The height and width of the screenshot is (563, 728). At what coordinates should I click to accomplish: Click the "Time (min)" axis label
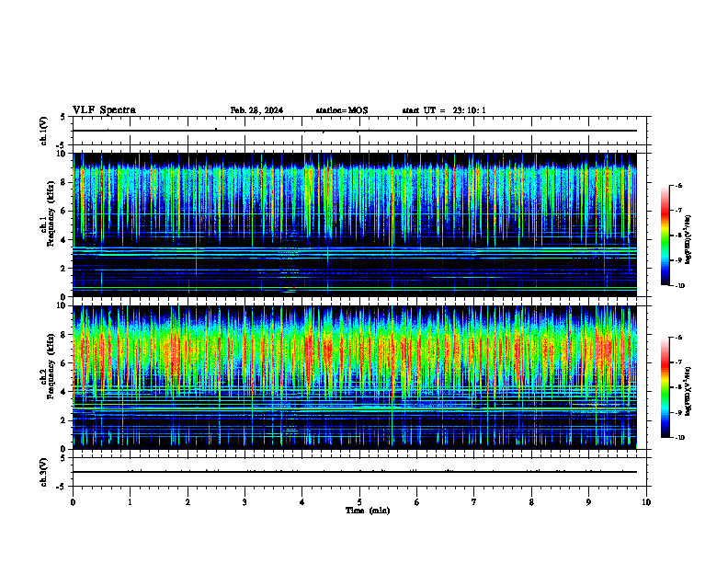click(368, 511)
